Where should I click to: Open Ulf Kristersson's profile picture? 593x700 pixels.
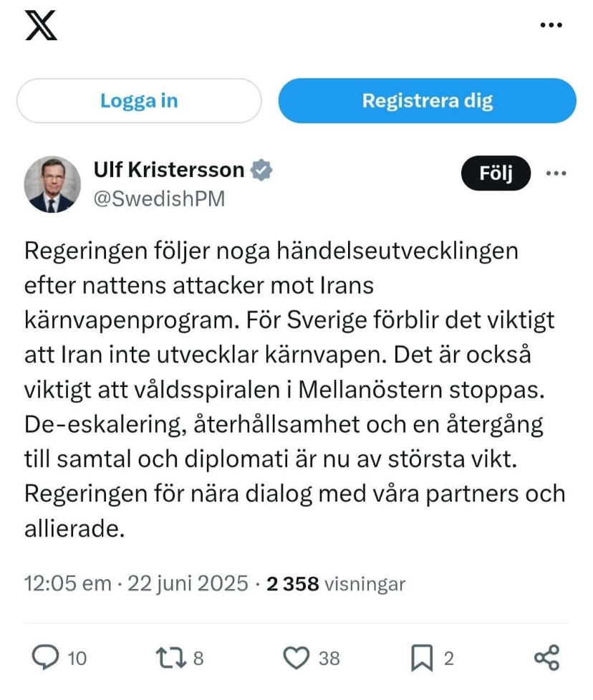pos(52,184)
